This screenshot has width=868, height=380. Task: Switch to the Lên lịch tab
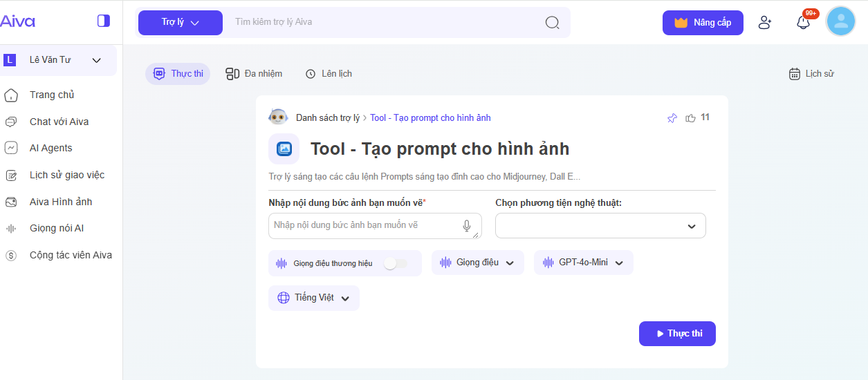pos(329,73)
